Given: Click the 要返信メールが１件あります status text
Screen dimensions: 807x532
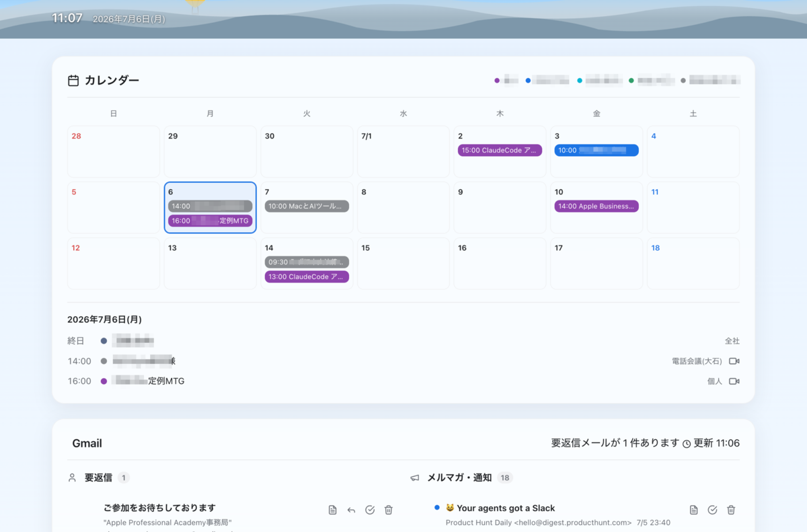Looking at the screenshot, I should pos(615,443).
